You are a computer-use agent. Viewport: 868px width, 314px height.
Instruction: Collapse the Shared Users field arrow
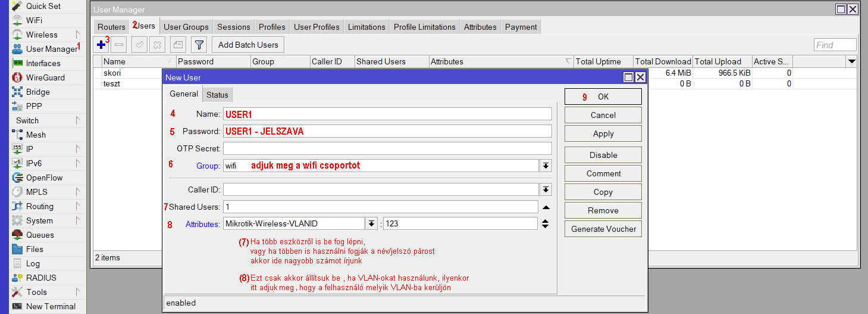[546, 207]
